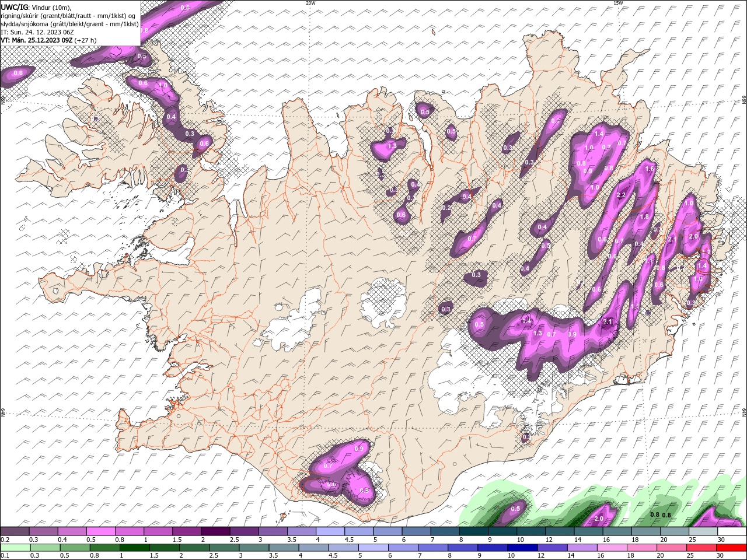Select the darkest green 1–1.5 bottom legend swatch
Image resolution: width=747 pixels, height=560 pixels.
coord(135,548)
